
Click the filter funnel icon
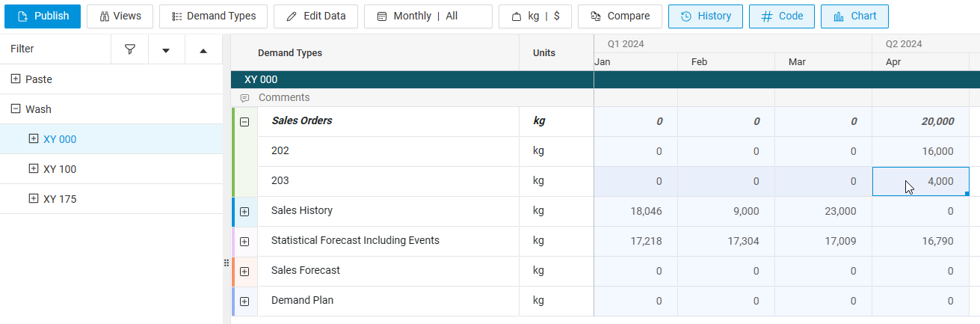[130, 49]
